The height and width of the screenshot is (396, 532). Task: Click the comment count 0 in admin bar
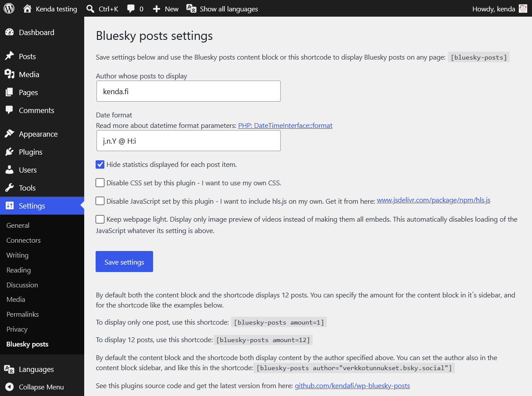(x=141, y=9)
